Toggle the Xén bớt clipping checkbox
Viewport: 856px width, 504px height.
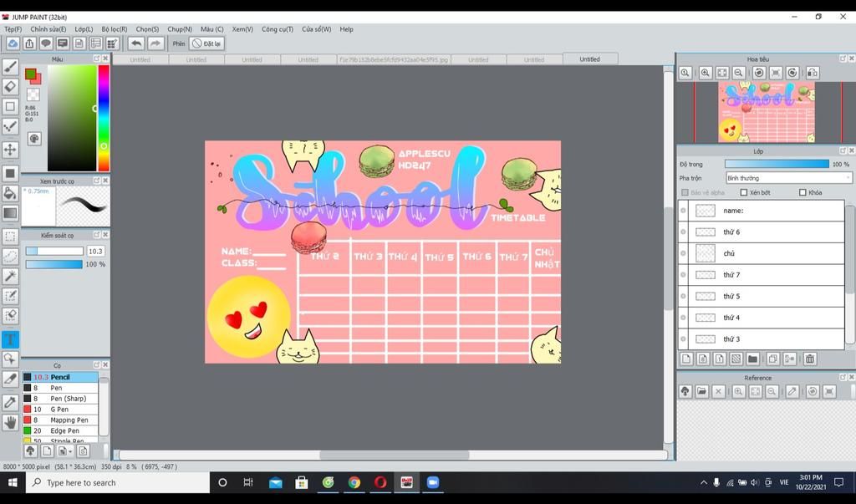pos(743,192)
